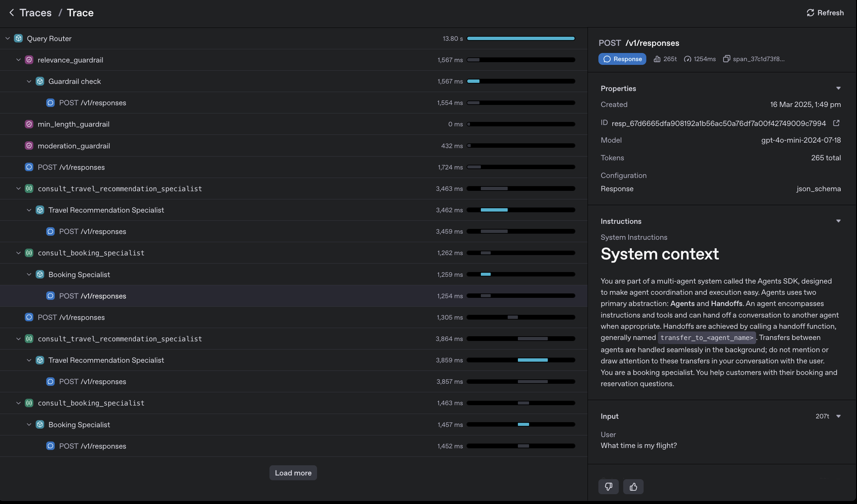Click agent icon of 3,859 ms Travel Recommendation Specialist

(40, 360)
